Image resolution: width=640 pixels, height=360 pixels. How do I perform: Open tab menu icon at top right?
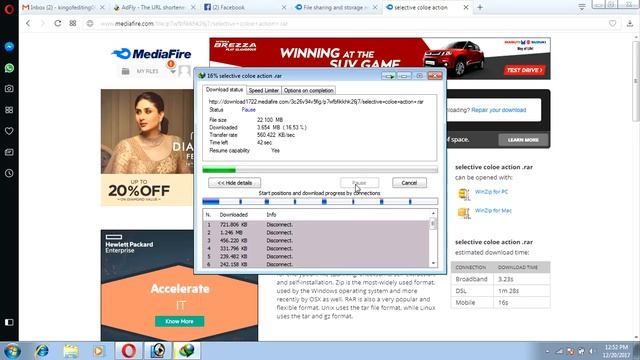[582, 7]
